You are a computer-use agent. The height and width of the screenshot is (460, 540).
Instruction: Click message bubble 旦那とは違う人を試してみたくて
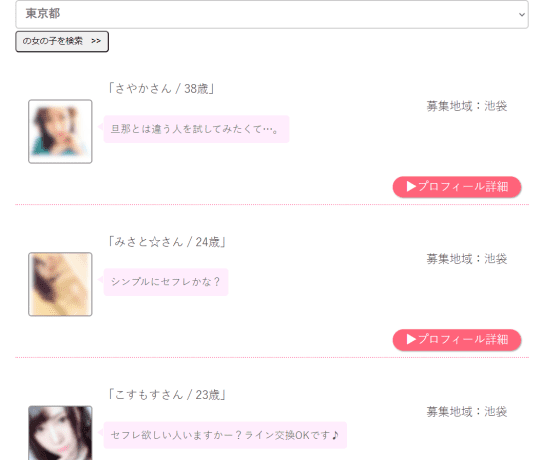tap(196, 129)
